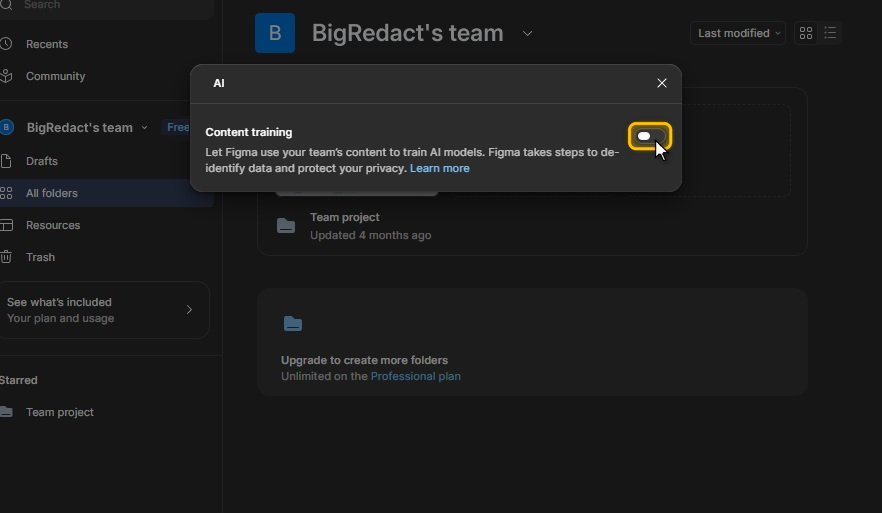Open the Professional plan link
The image size is (882, 513).
point(415,376)
